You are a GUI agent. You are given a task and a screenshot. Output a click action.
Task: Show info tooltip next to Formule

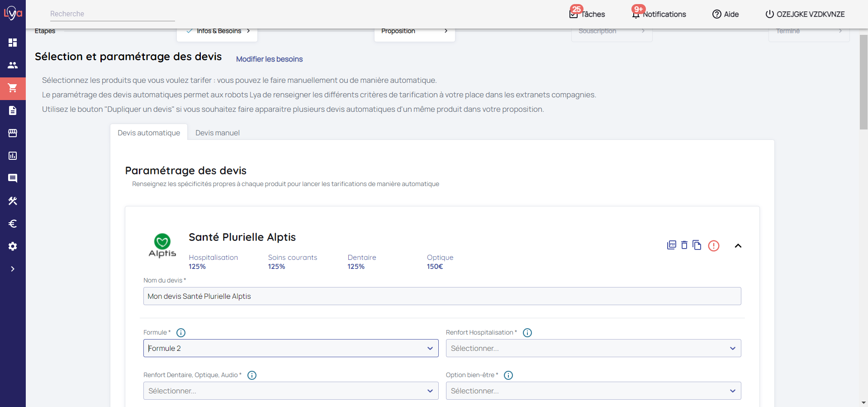click(181, 333)
